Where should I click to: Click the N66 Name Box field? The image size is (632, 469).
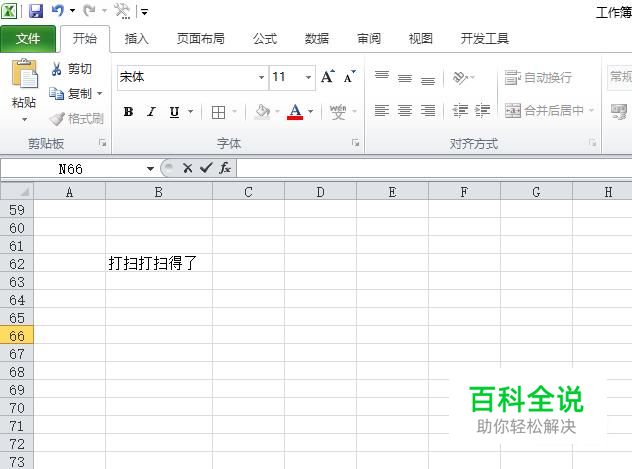(x=71, y=168)
